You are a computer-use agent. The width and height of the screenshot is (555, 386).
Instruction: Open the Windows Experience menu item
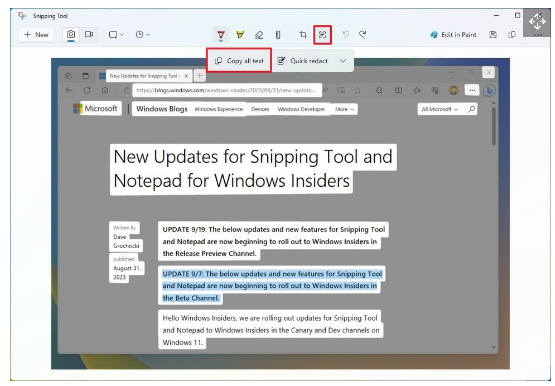tap(218, 109)
